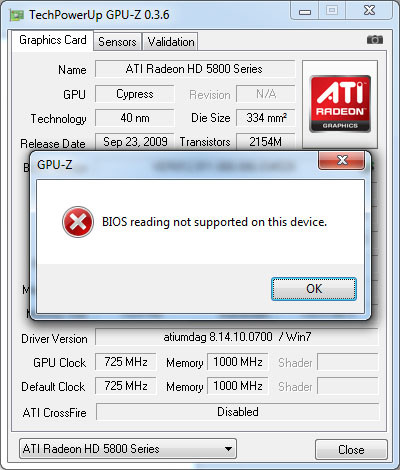Select the Graphics Card tab
The width and height of the screenshot is (400, 470).
point(53,40)
